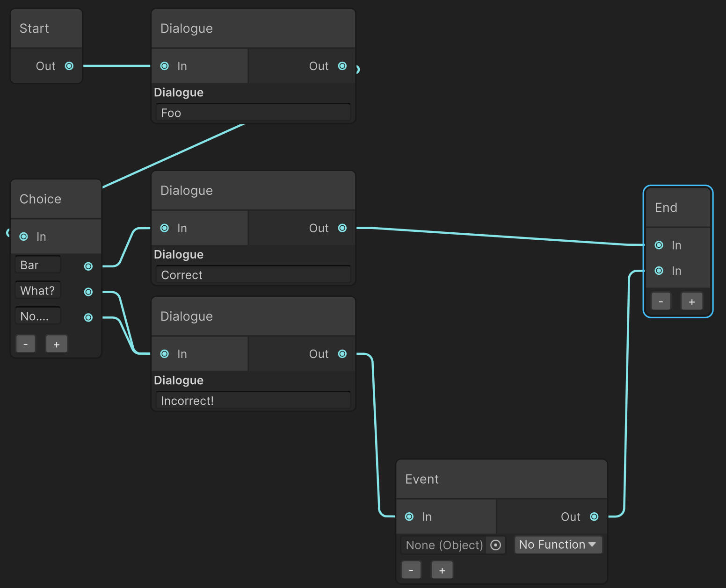Image resolution: width=726 pixels, height=588 pixels.
Task: Select the Dialogue node title above Correct
Action: coord(187,191)
